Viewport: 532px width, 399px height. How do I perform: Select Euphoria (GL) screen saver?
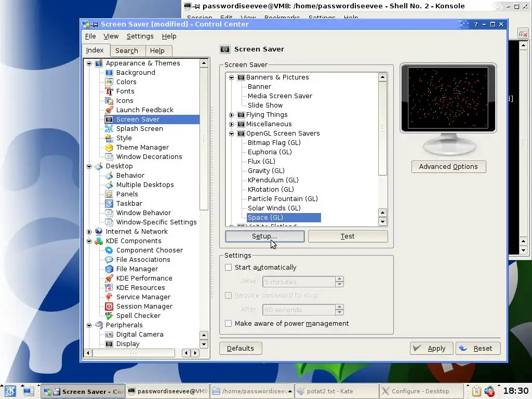pos(270,152)
